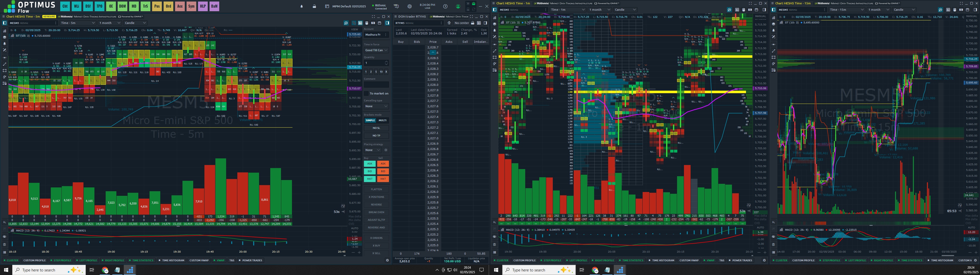Toggle CLUSTER option on 5m chart
The height and width of the screenshot is (275, 980).
coord(11,260)
